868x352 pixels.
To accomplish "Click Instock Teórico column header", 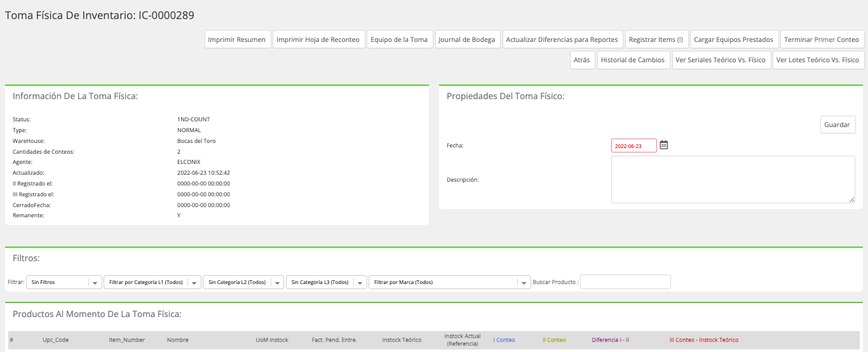I will [x=402, y=340].
